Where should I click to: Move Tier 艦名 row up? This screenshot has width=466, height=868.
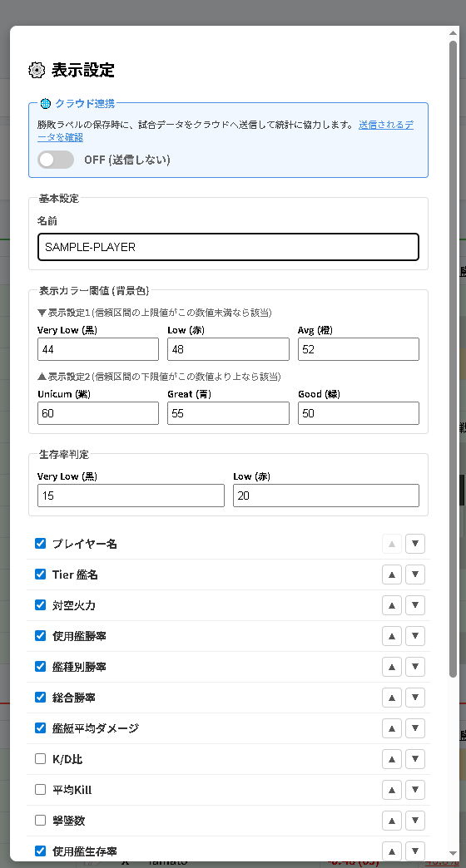tap(392, 575)
